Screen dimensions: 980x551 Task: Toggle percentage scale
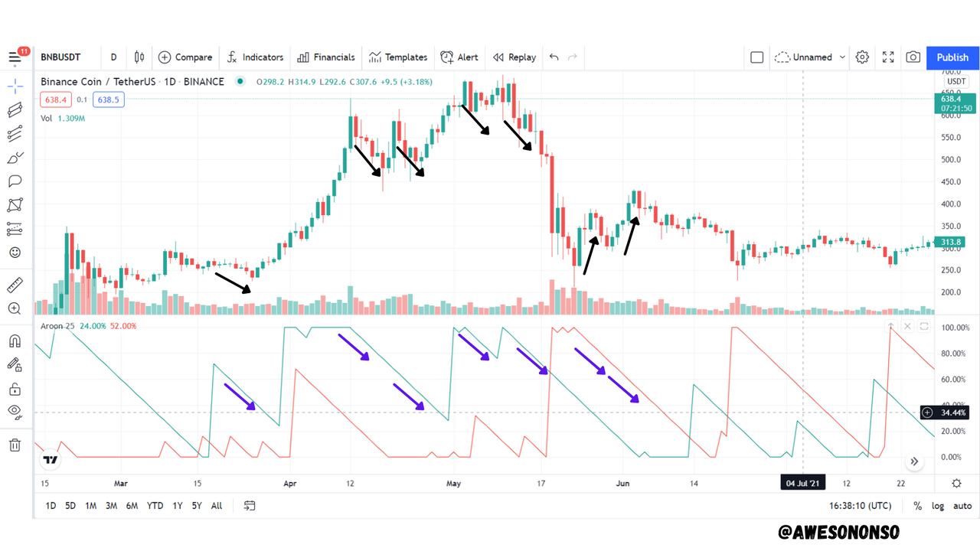(918, 506)
